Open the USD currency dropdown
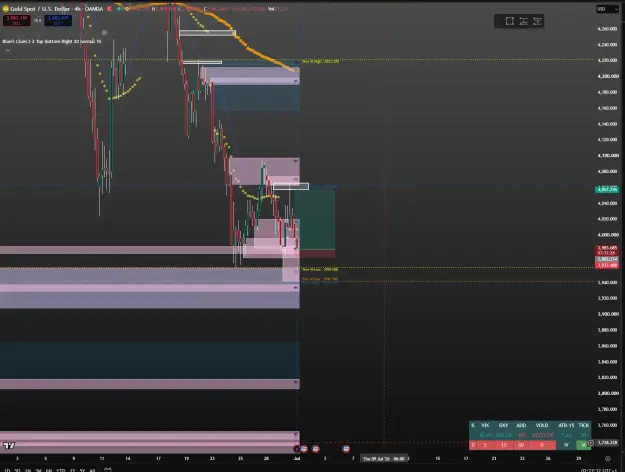 pyautogui.click(x=607, y=9)
